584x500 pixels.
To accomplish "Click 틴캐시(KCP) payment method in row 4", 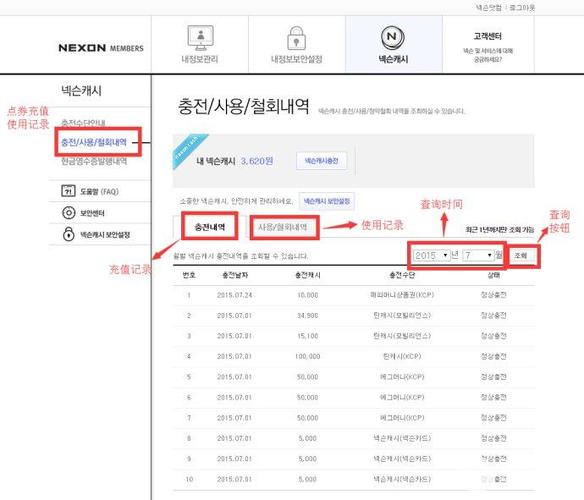I will click(x=402, y=357).
